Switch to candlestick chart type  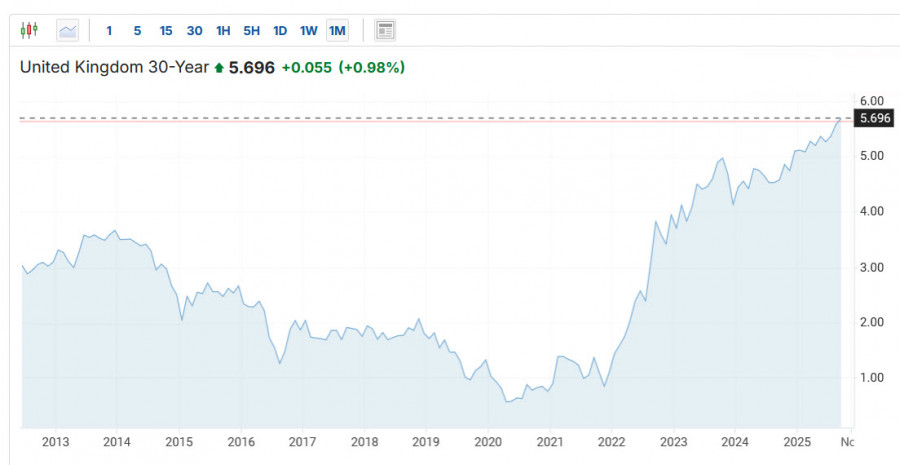[29, 30]
